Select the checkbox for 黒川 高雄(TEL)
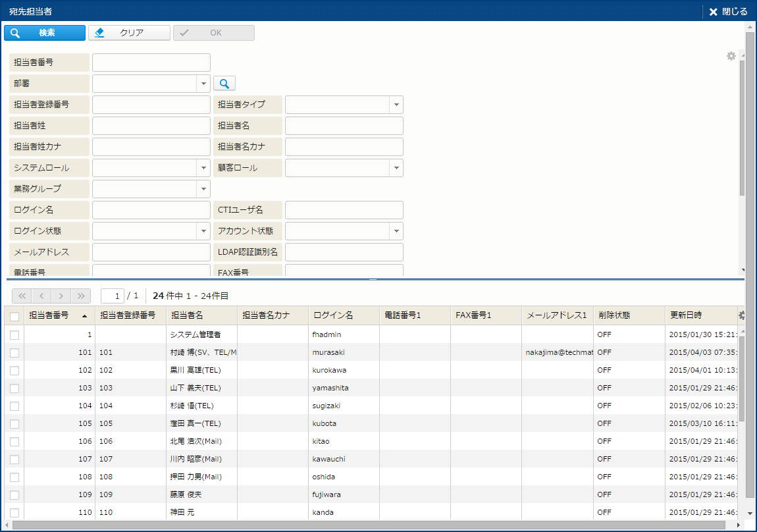Screen dimensions: 757x532 tap(14, 371)
